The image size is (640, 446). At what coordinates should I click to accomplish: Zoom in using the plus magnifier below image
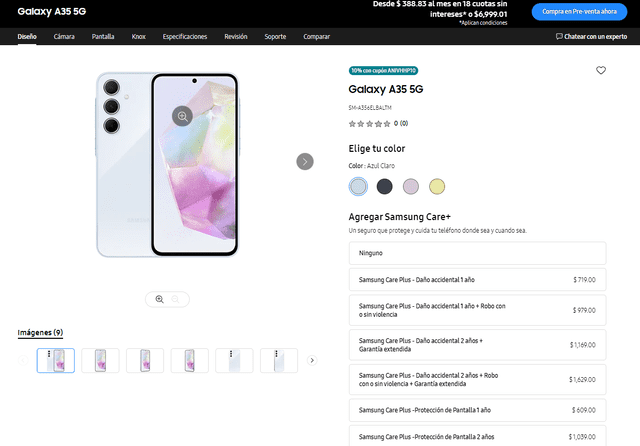click(159, 298)
